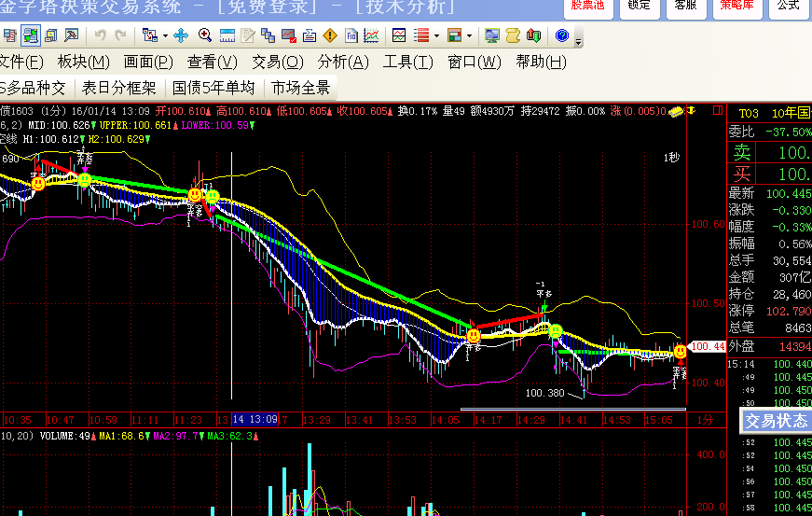Click the computer monitor toolbar icon
The image size is (812, 516).
point(491,35)
